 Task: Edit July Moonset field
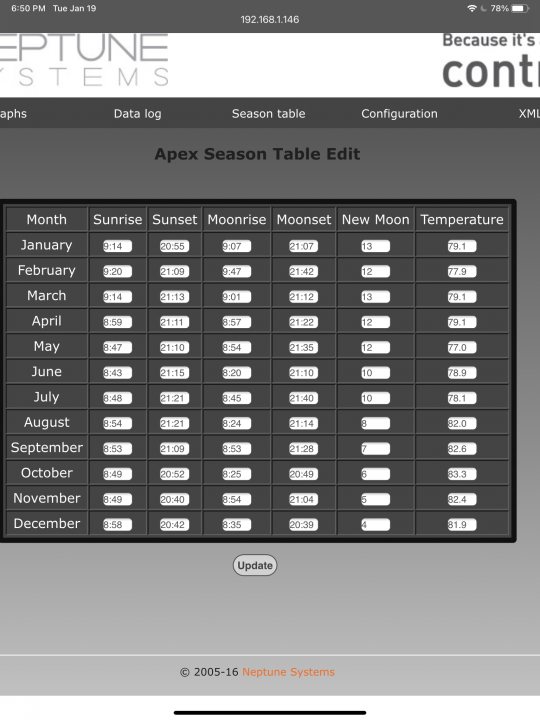pyautogui.click(x=303, y=398)
